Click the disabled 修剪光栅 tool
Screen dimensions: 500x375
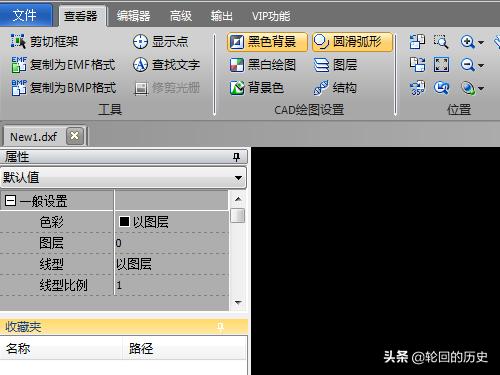[x=167, y=88]
